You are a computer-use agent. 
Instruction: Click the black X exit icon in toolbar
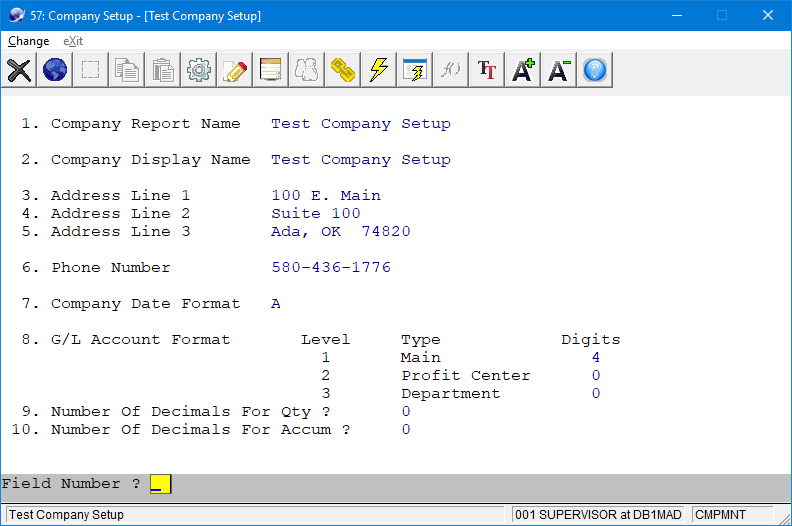pyautogui.click(x=19, y=70)
